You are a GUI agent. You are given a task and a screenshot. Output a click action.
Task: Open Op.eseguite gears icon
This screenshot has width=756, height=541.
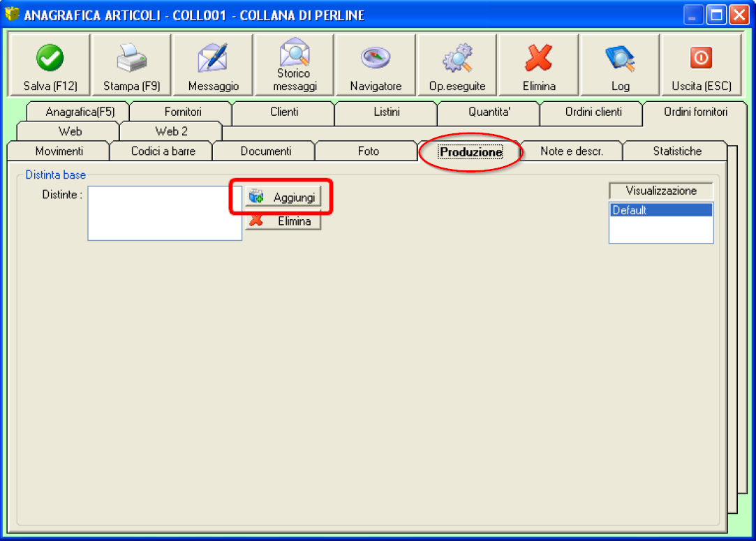pos(457,59)
